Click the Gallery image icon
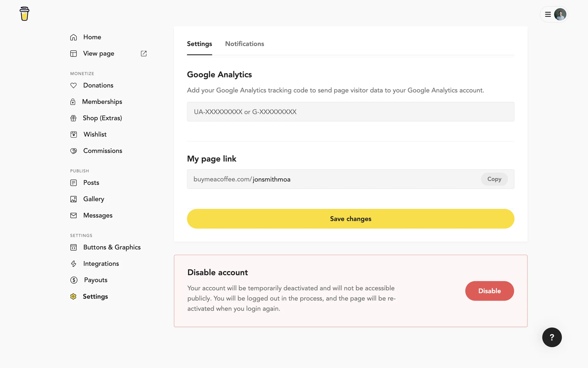 click(73, 199)
